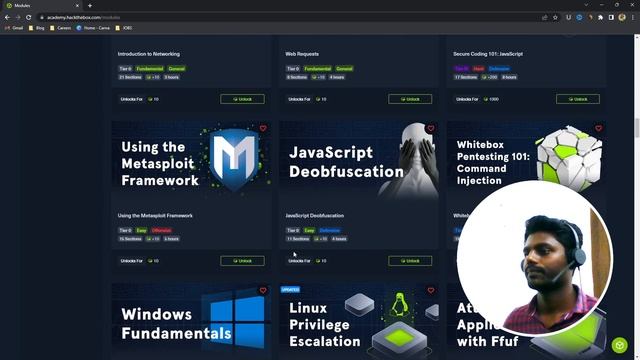Select the Modules tab
The image size is (640, 360).
(42, 6)
